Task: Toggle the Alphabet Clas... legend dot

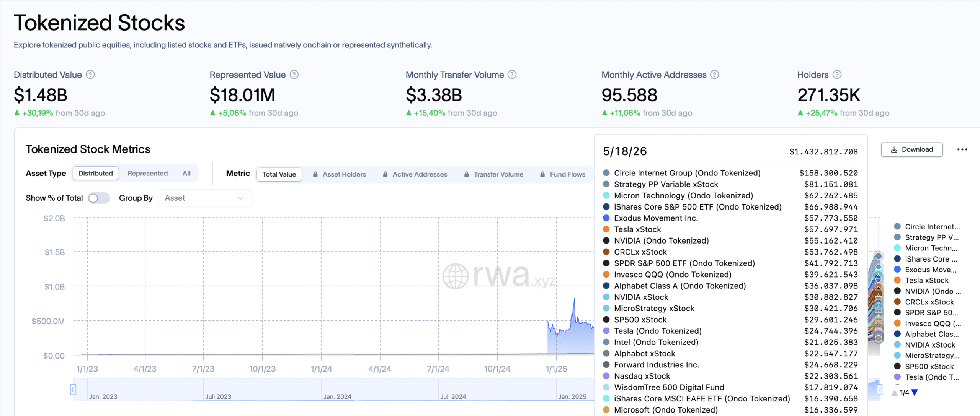Action: pos(897,334)
